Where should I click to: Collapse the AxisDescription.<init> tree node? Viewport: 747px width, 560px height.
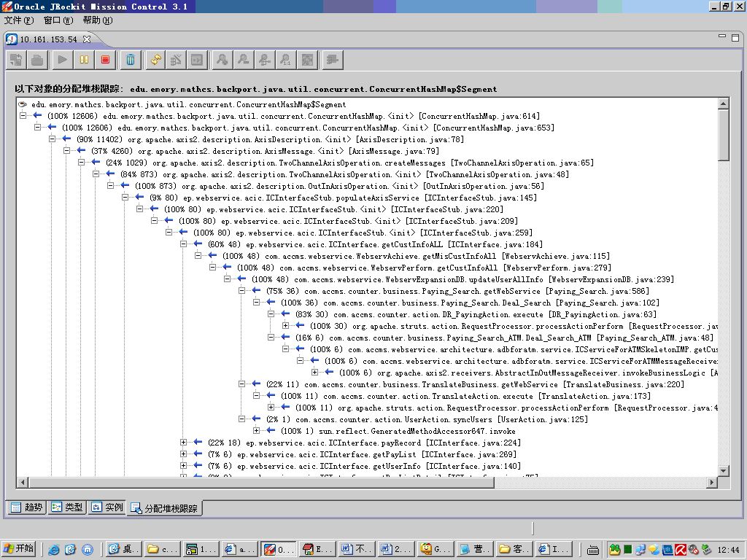click(x=53, y=139)
